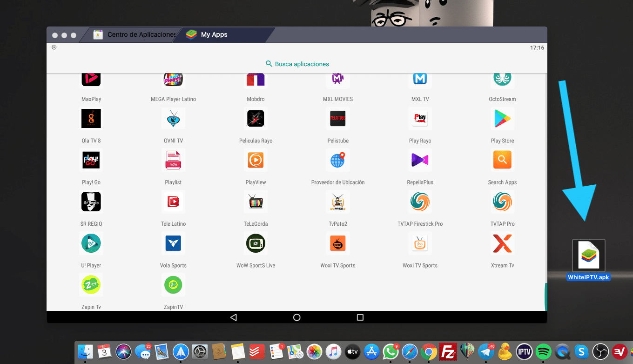Open Spotify from the dock
Image resolution: width=633 pixels, height=364 pixels.
(543, 352)
